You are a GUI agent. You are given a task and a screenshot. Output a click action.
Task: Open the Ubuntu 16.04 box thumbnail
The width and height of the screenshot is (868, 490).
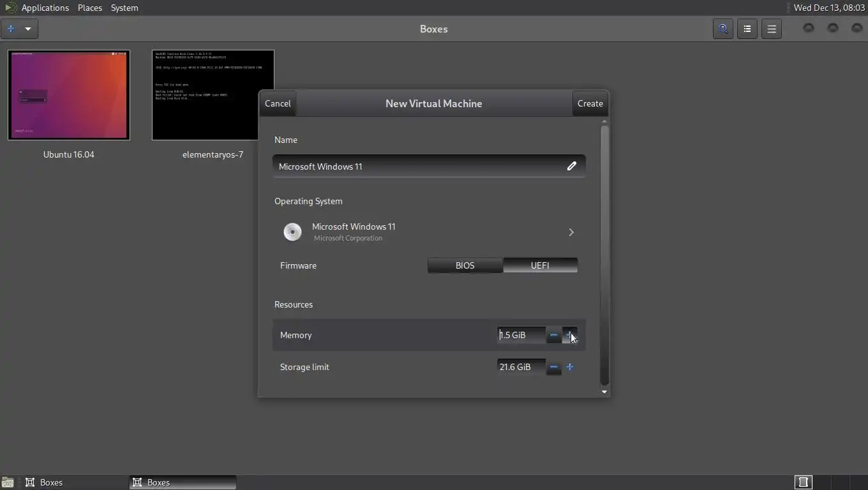pyautogui.click(x=69, y=95)
